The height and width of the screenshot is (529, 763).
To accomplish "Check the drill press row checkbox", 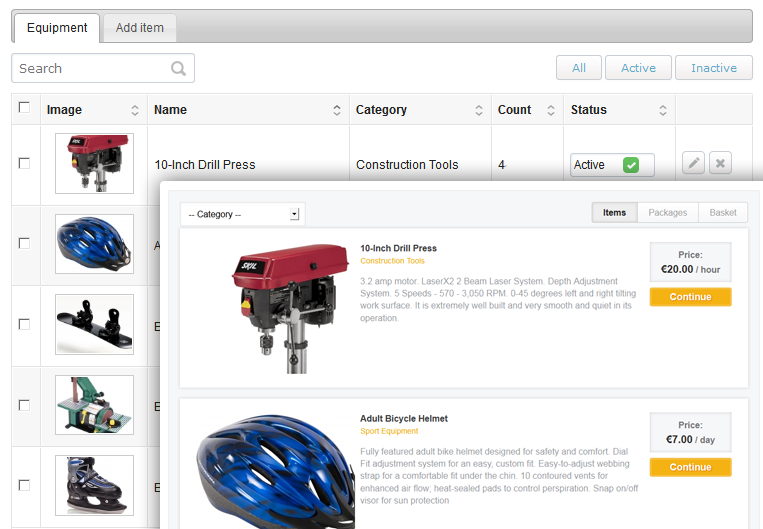I will pyautogui.click(x=24, y=163).
